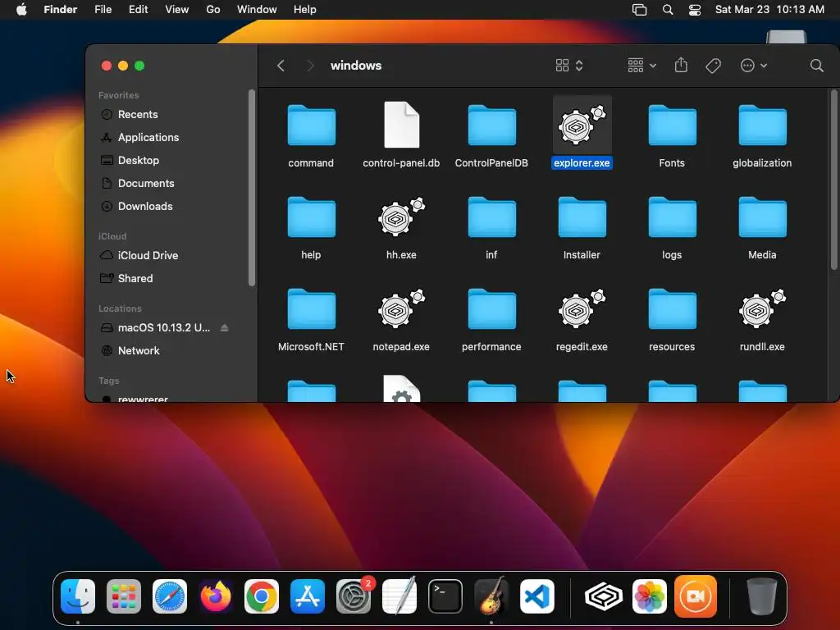Open the Edit menu

[x=138, y=10]
